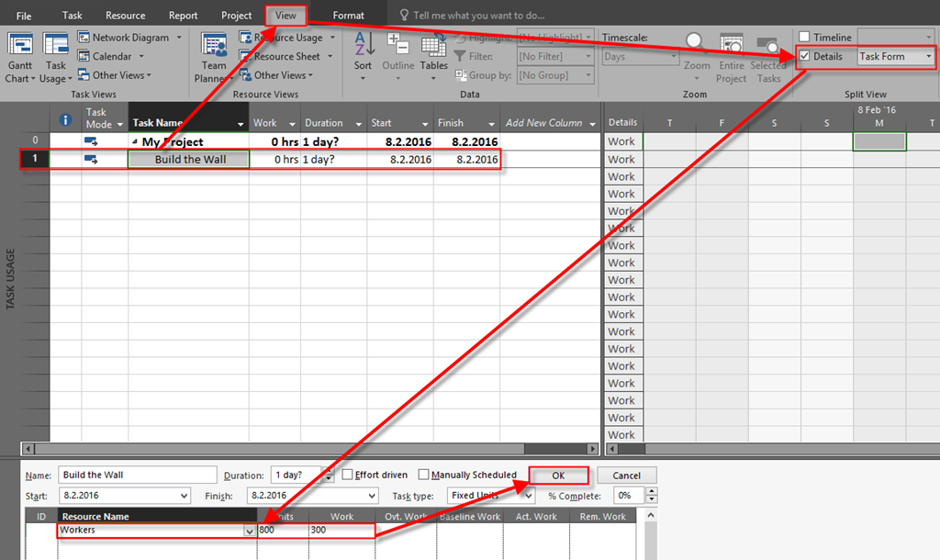The image size is (940, 560).
Task: Toggle the Effort driven checkbox
Action: [348, 475]
